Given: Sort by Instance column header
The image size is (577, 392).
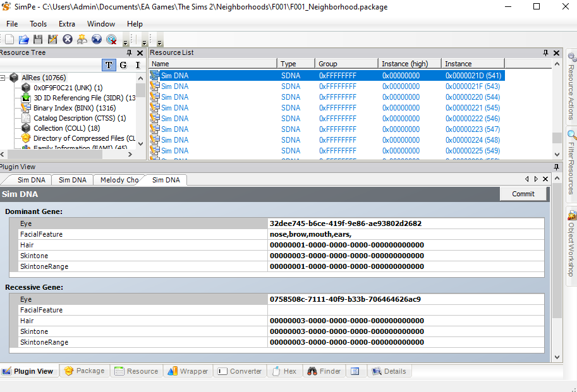Looking at the screenshot, I should (x=473, y=64).
